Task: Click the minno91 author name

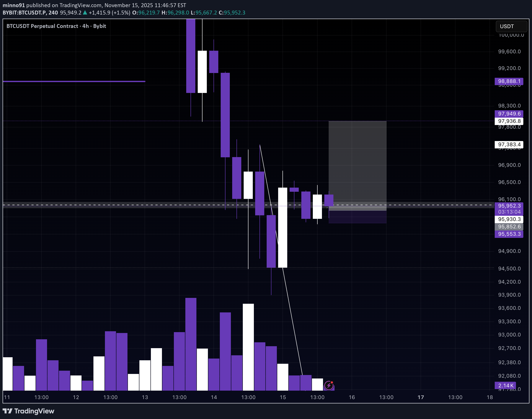Action: coord(13,5)
